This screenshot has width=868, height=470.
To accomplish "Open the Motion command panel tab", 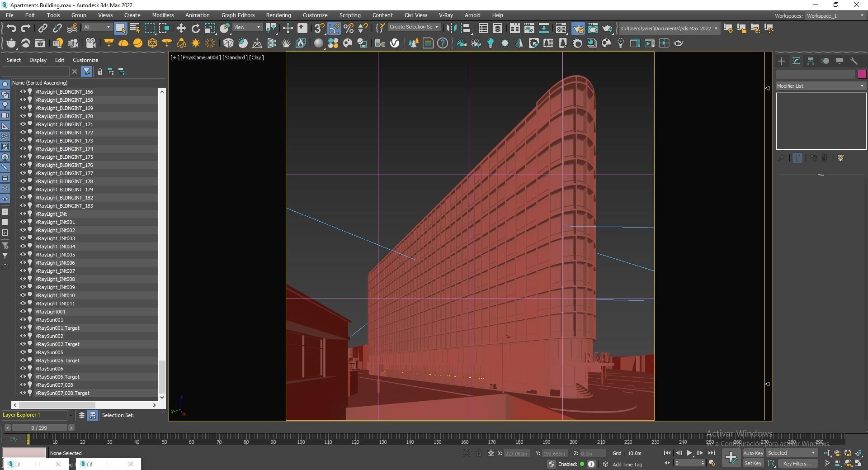I will [x=825, y=61].
